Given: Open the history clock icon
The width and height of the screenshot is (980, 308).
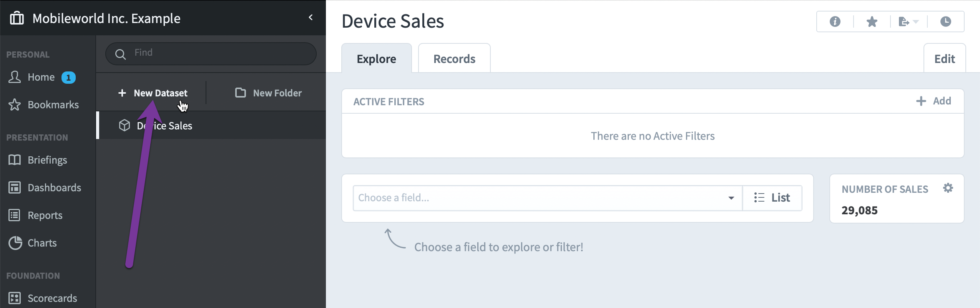Looking at the screenshot, I should (945, 22).
